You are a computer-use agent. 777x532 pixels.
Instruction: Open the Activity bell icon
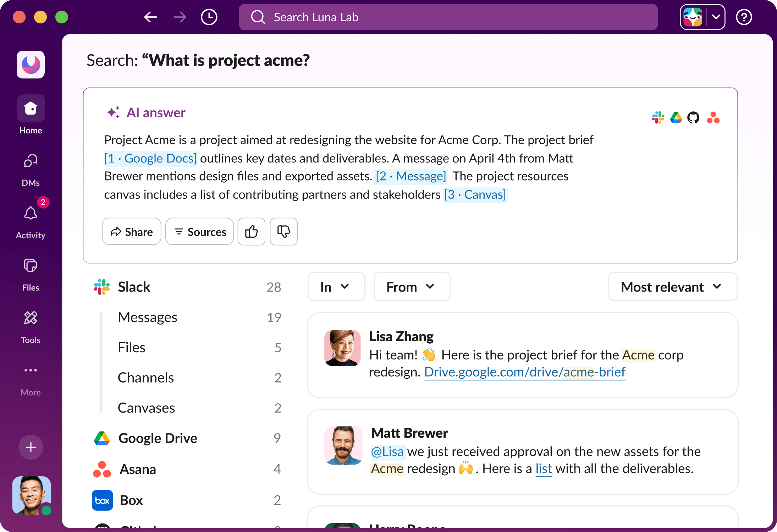(31, 214)
